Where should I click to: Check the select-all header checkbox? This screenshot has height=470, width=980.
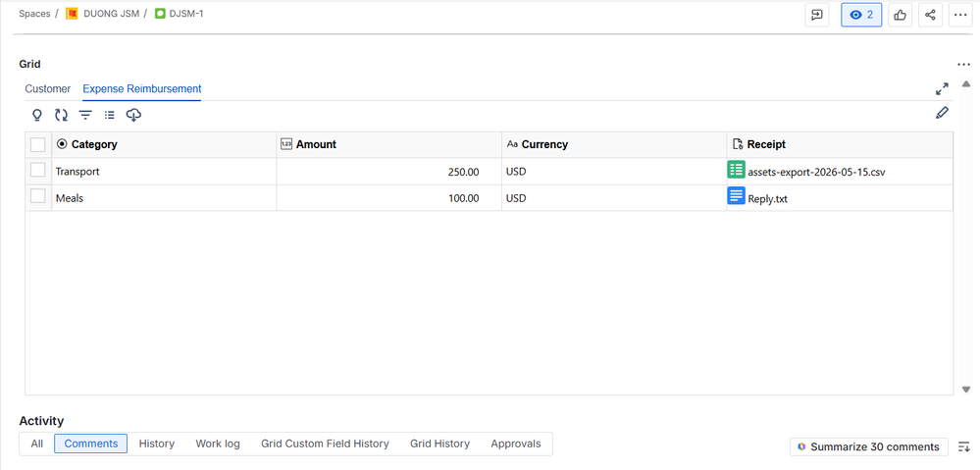[38, 144]
